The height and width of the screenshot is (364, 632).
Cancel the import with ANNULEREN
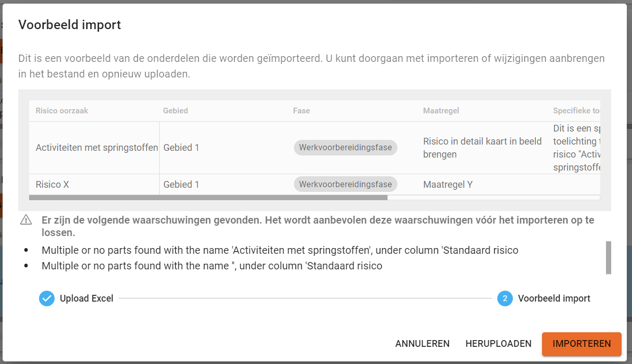[422, 344]
